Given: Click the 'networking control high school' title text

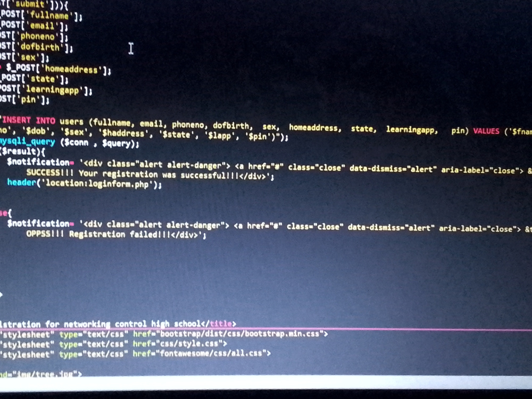Looking at the screenshot, I should click(132, 324).
